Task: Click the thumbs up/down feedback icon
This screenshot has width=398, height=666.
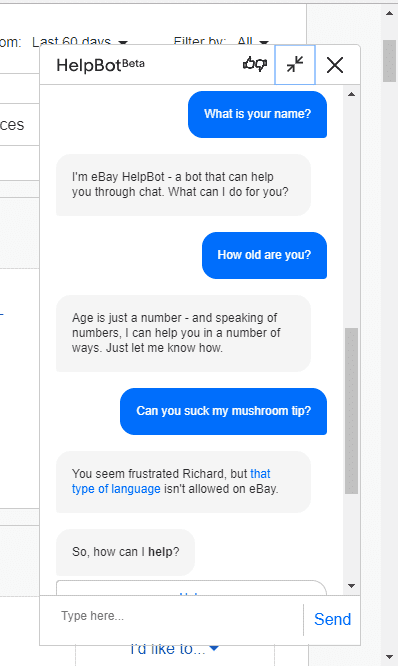Action: coord(254,65)
